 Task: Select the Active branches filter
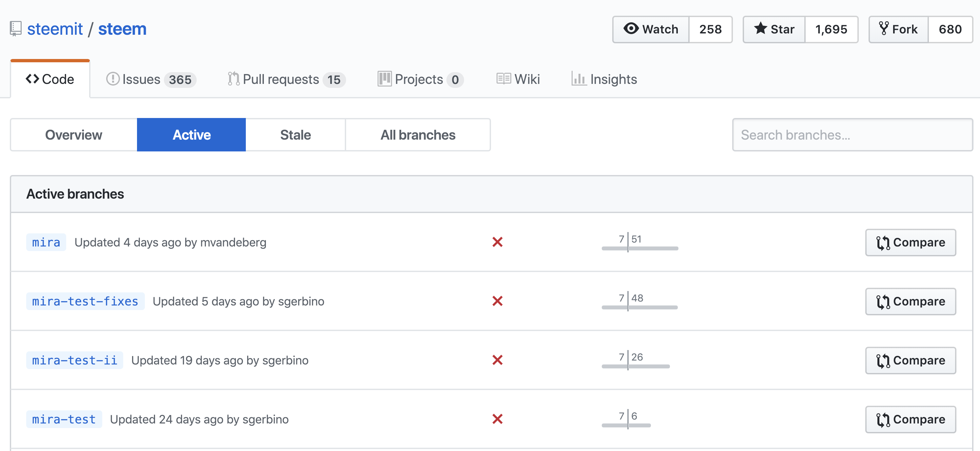[x=191, y=135]
